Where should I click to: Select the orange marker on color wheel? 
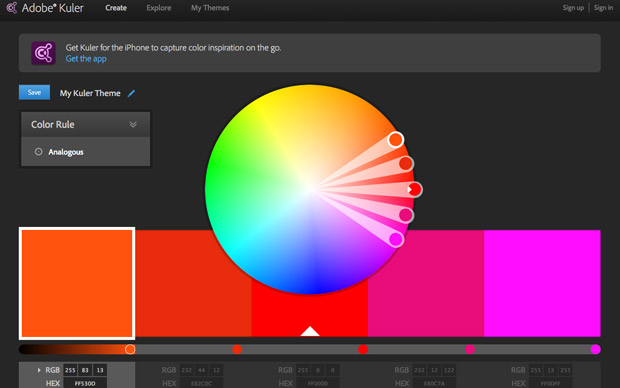[x=395, y=140]
